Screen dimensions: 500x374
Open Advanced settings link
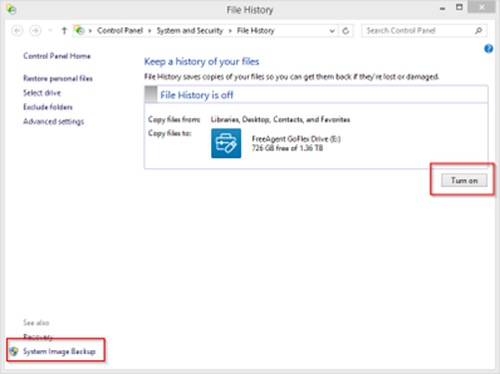coord(53,121)
